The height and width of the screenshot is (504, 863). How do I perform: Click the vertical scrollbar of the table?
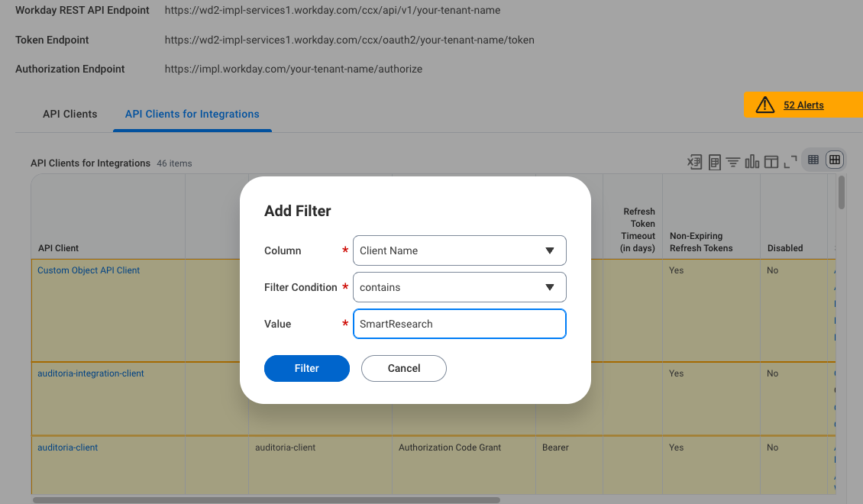click(x=841, y=192)
